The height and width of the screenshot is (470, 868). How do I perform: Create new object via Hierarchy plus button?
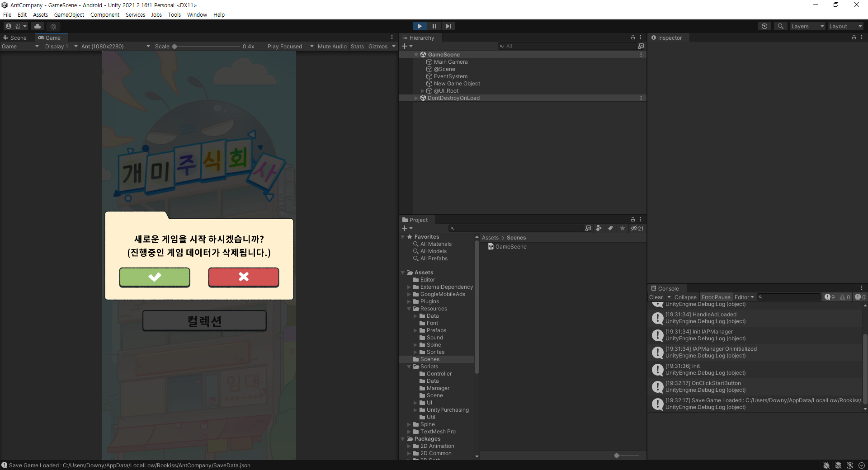pos(407,46)
